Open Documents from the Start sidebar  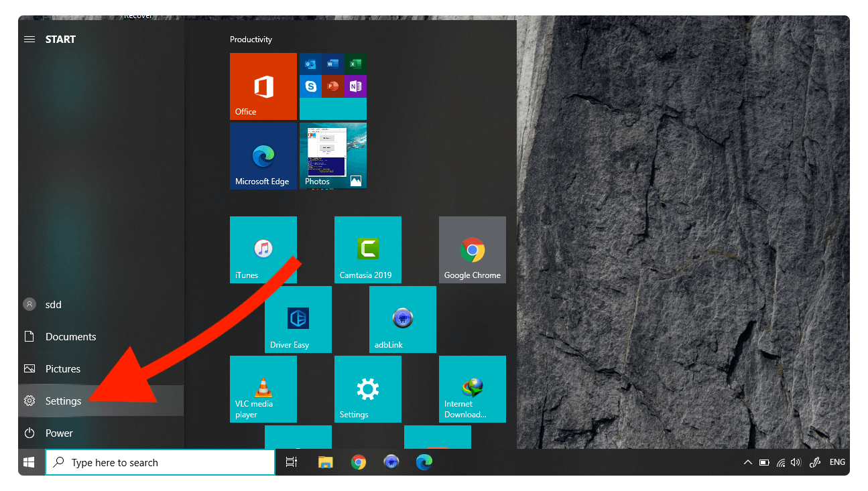pos(101,337)
